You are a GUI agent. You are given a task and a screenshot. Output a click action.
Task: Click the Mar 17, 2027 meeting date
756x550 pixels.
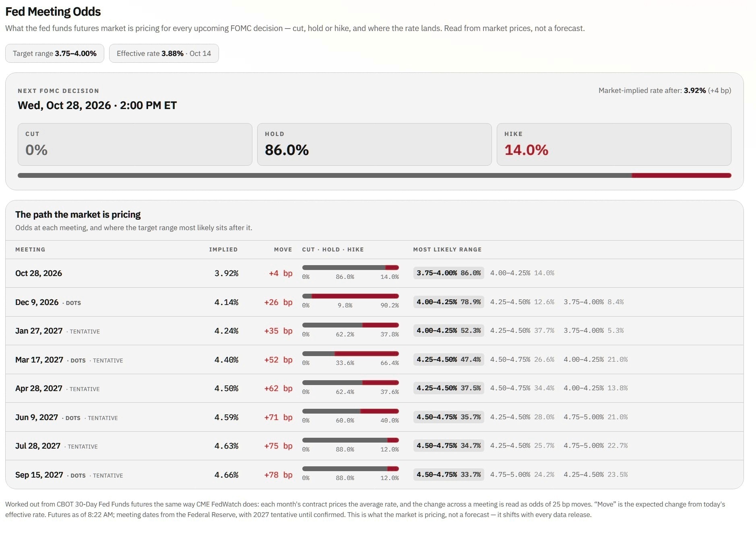point(39,360)
